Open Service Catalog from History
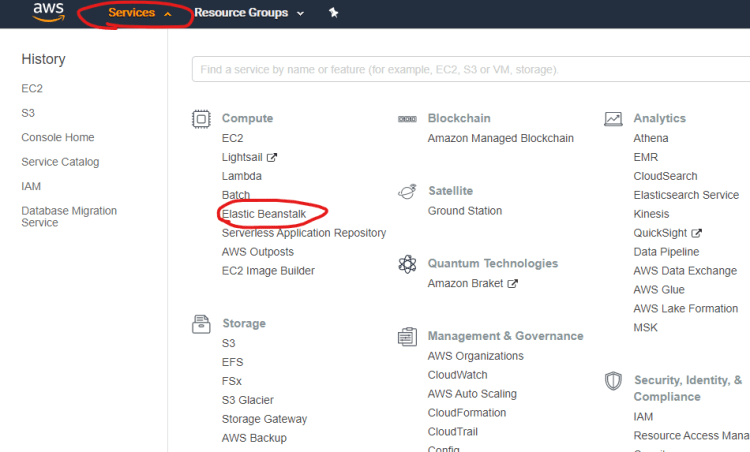750x452 pixels. (60, 162)
